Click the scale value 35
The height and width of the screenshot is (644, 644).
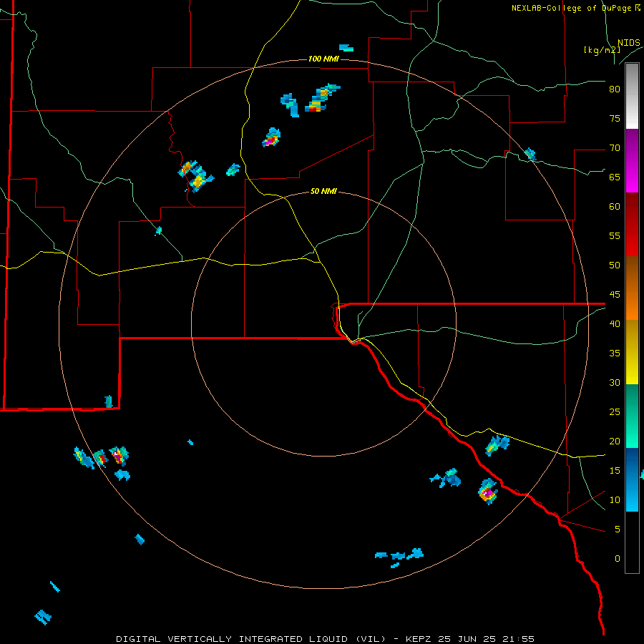tap(615, 353)
